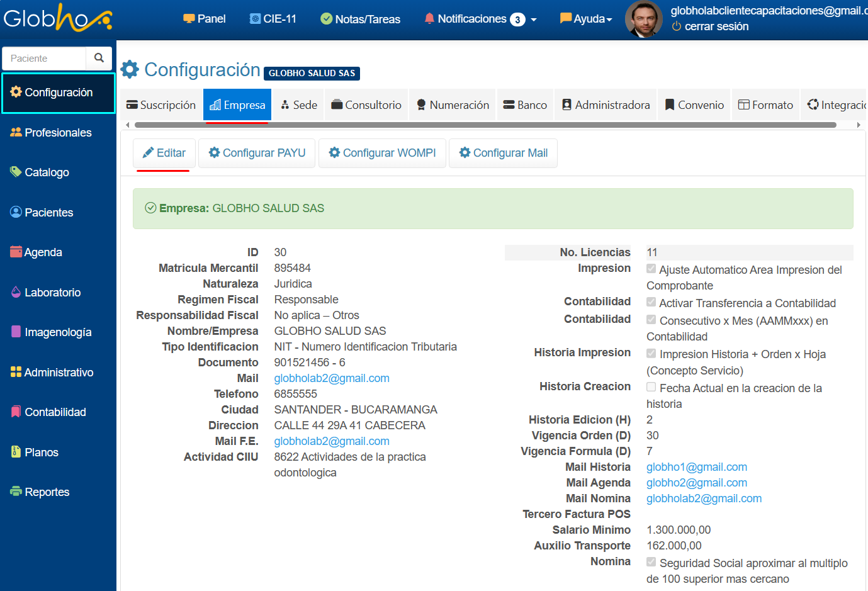Click the Panel monitor icon link
The height and width of the screenshot is (591, 868).
tap(205, 19)
